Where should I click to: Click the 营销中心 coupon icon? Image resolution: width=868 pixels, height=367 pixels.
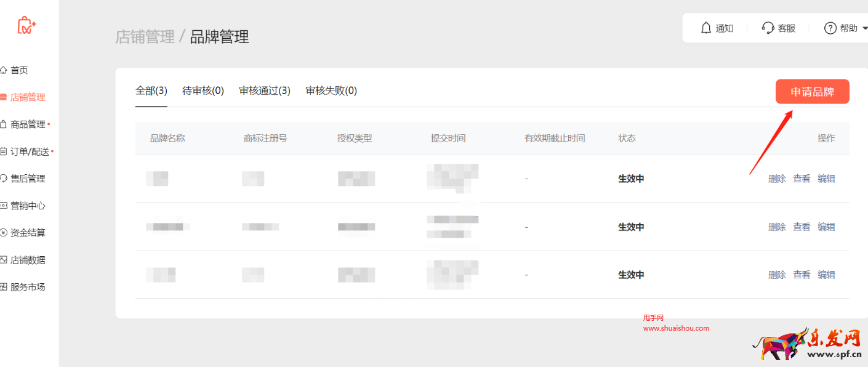click(4, 206)
